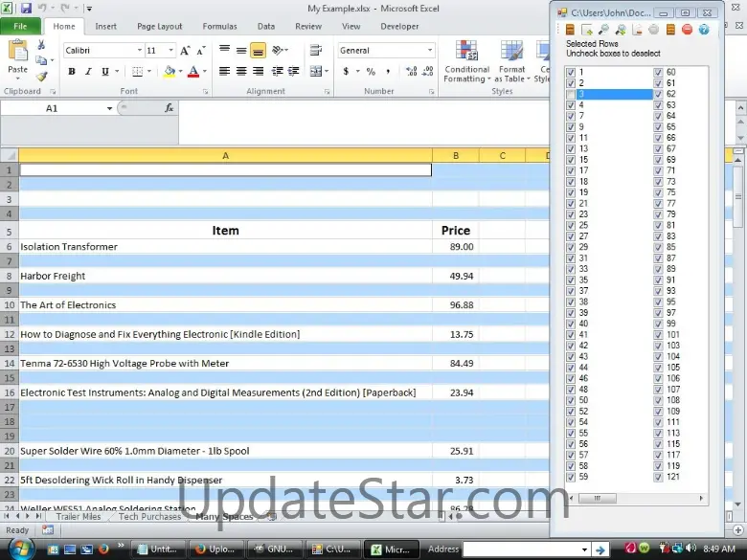
Task: Apply italic with the Italic icon
Action: pyautogui.click(x=87, y=72)
